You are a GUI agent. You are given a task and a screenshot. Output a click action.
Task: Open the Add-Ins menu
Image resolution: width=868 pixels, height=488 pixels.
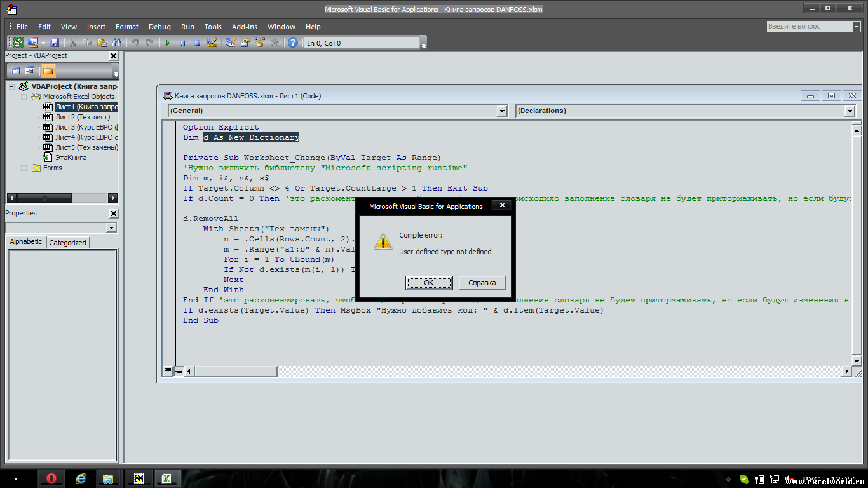click(x=245, y=27)
